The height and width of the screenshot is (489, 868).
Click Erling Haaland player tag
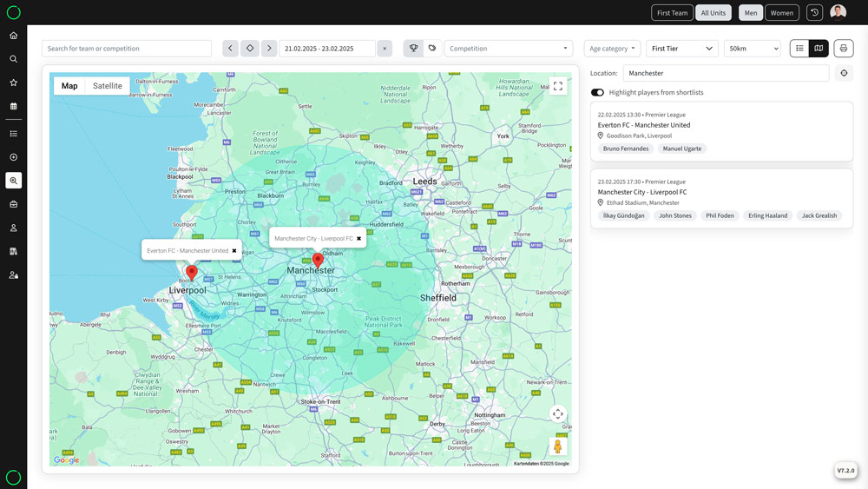coord(768,215)
